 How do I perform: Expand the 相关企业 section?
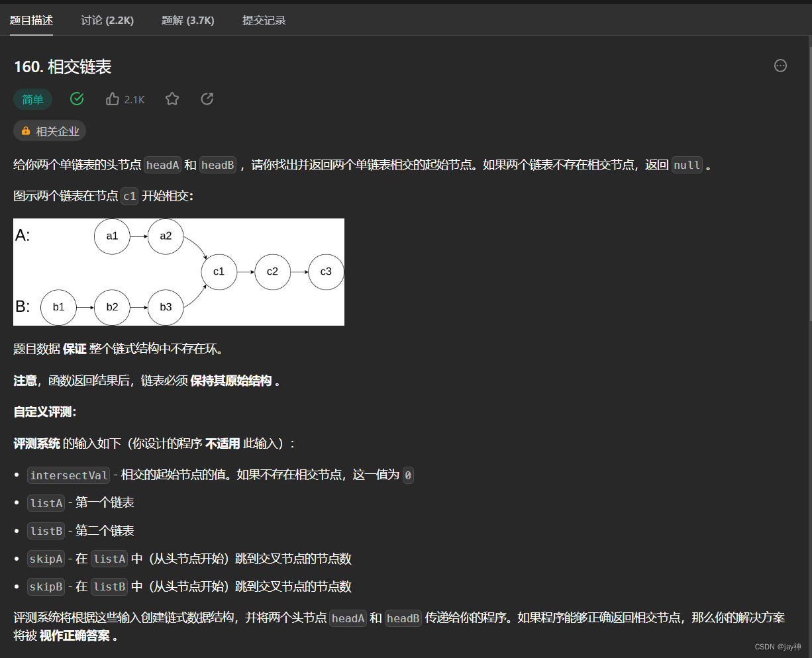[x=50, y=130]
